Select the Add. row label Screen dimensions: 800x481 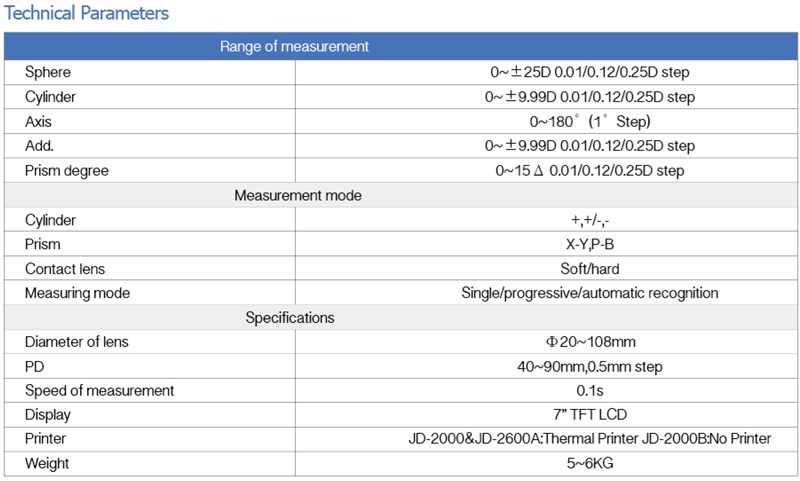click(x=40, y=146)
